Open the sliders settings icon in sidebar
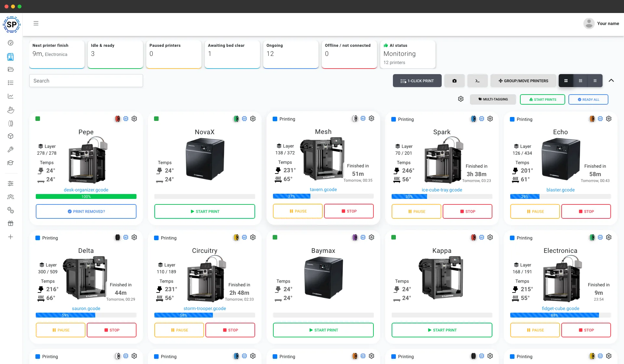Image resolution: width=624 pixels, height=364 pixels. (x=10, y=184)
